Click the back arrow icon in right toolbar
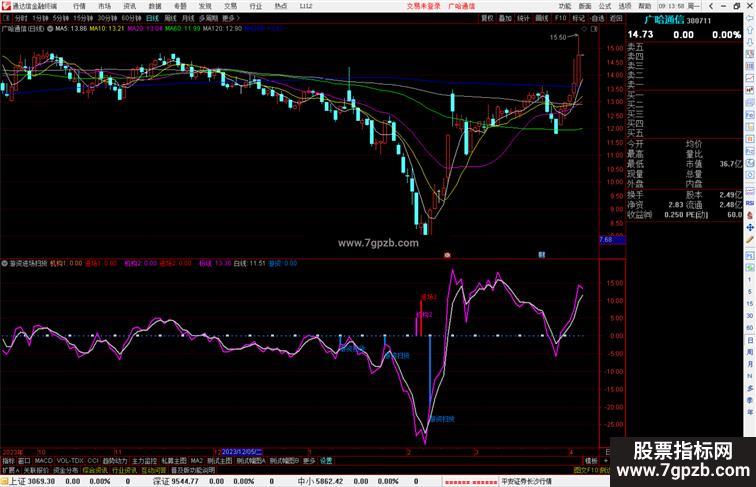 tap(750, 19)
